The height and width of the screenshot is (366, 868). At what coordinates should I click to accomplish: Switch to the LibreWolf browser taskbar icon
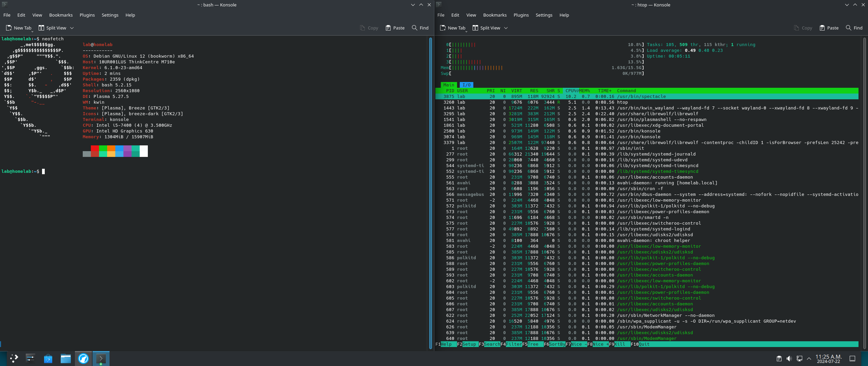pos(83,358)
